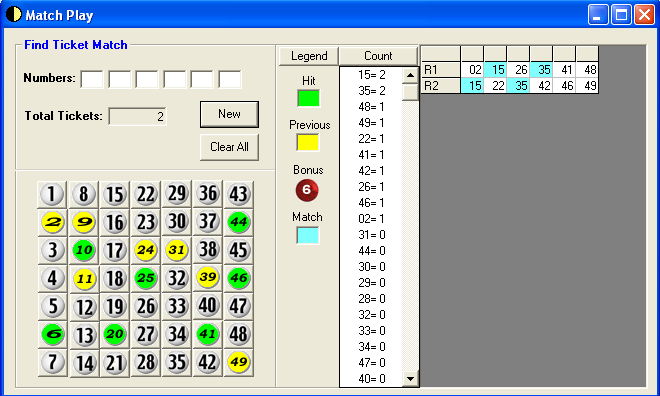The image size is (660, 396).
Task: Click the Count column header
Action: tap(378, 56)
